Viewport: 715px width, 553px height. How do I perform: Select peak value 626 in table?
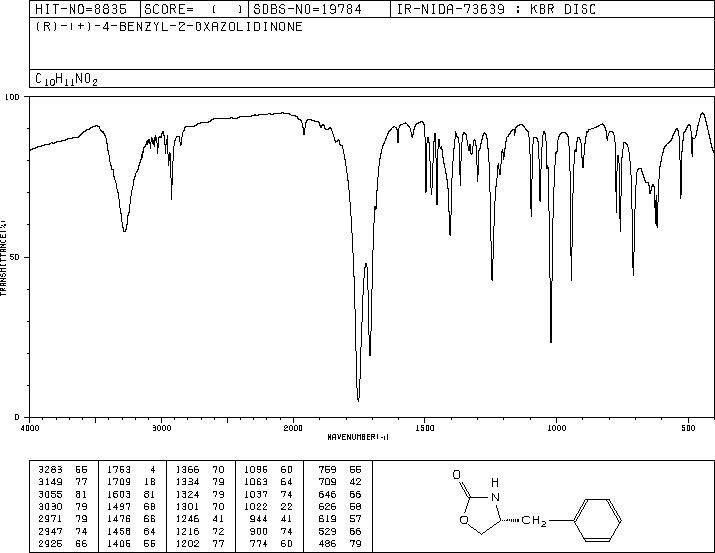[327, 506]
